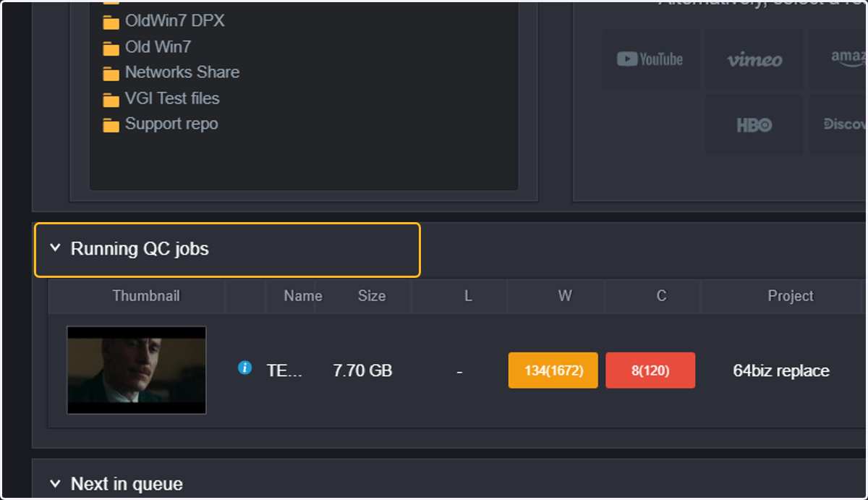
Task: Open the OldWin7 DPX folder
Action: [174, 21]
